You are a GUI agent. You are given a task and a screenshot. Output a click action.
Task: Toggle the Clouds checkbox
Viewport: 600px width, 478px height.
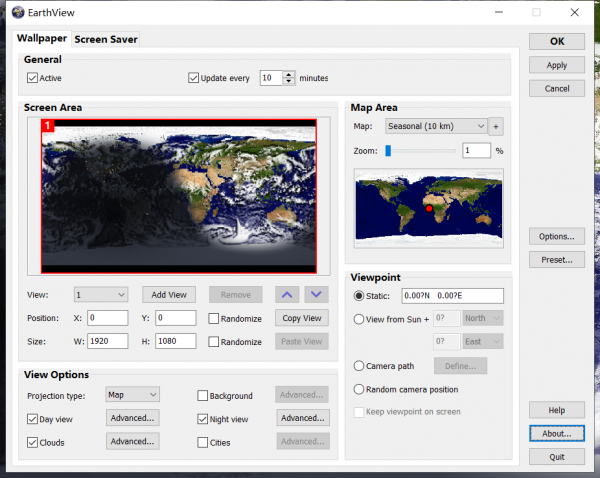coord(33,442)
